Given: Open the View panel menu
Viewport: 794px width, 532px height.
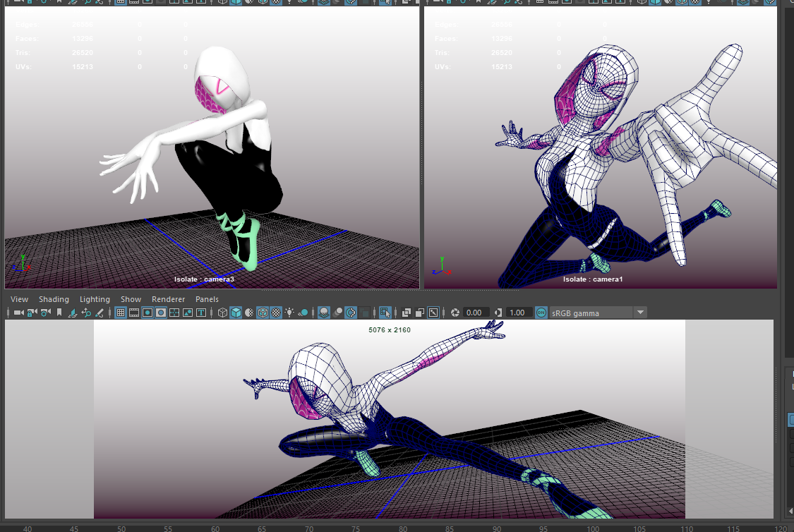Looking at the screenshot, I should pyautogui.click(x=19, y=299).
